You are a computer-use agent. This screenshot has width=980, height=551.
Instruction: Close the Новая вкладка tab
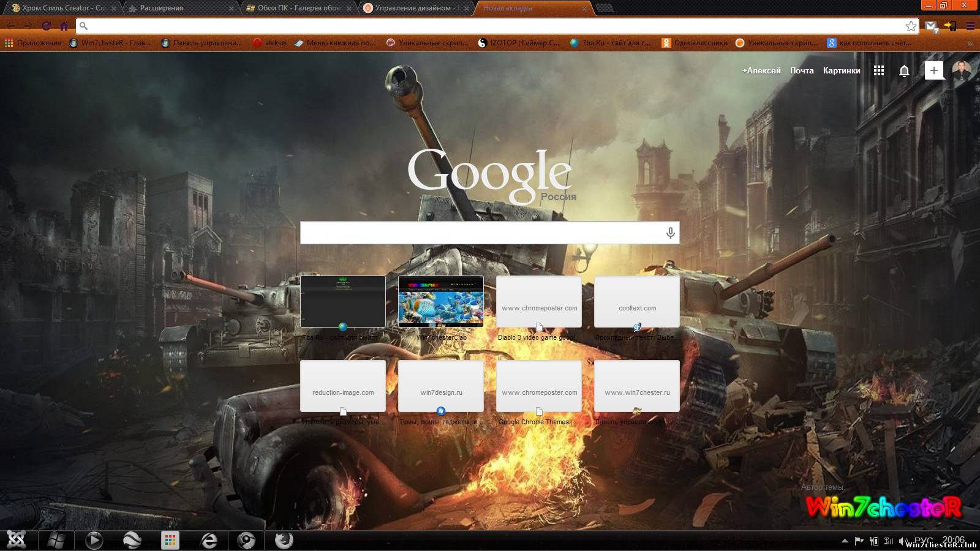pyautogui.click(x=584, y=9)
